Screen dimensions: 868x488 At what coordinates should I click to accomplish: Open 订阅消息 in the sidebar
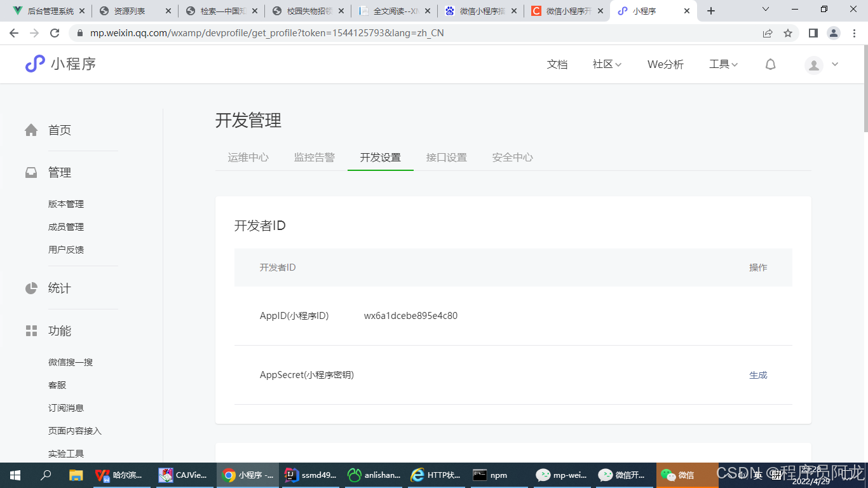(66, 408)
